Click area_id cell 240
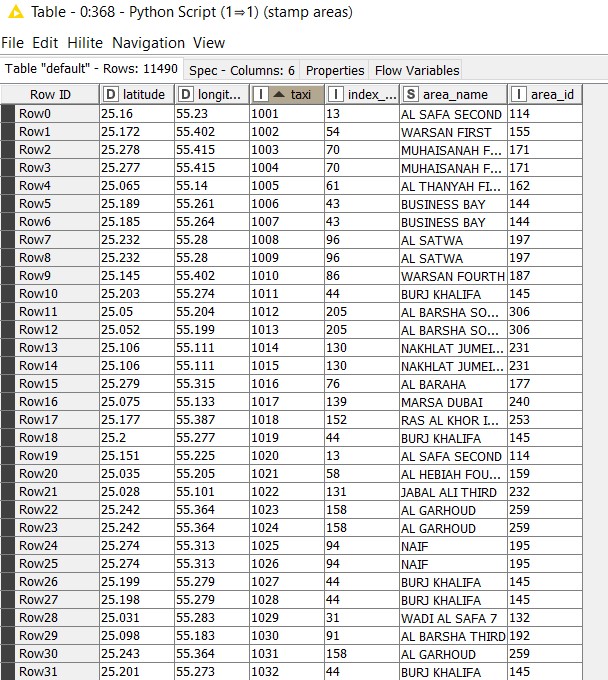The width and height of the screenshot is (608, 680). point(545,402)
